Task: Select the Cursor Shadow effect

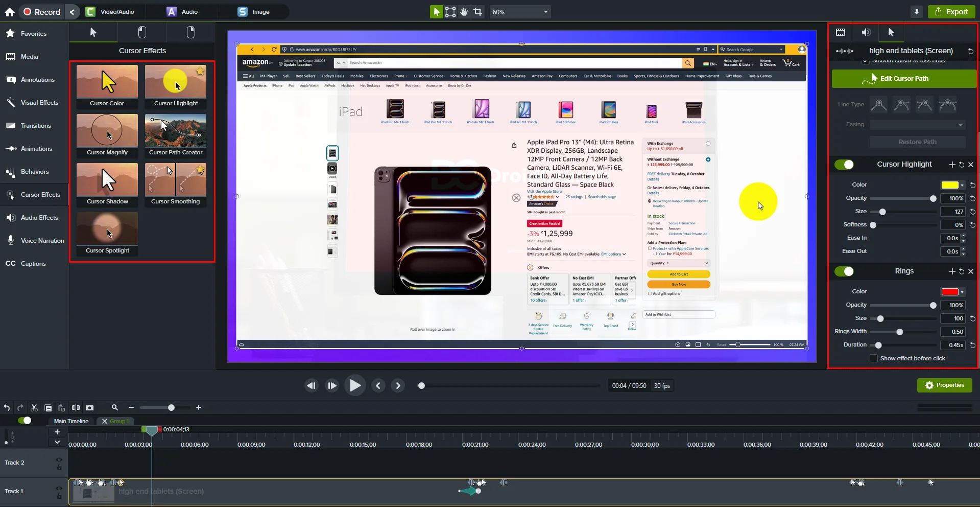Action: click(x=107, y=184)
